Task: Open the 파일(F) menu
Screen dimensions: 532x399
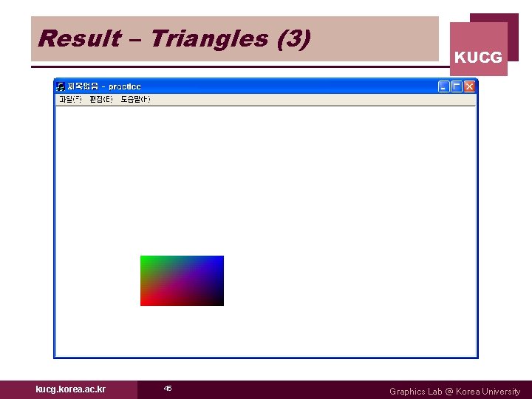Action: pyautogui.click(x=71, y=99)
